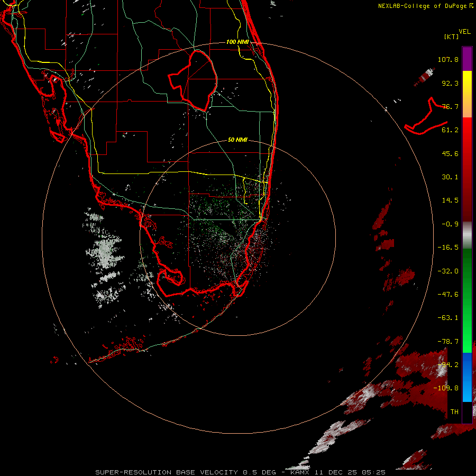Click the TH threshold label
476x476 pixels.
(x=454, y=412)
